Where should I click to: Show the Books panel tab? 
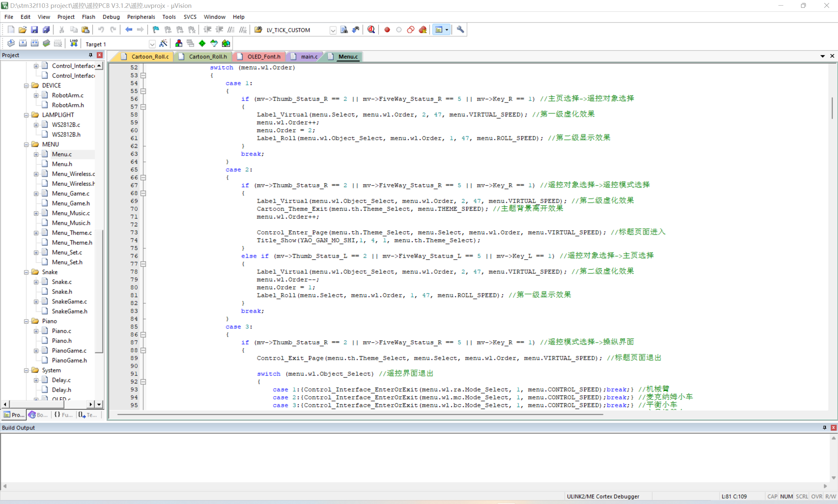(x=38, y=415)
